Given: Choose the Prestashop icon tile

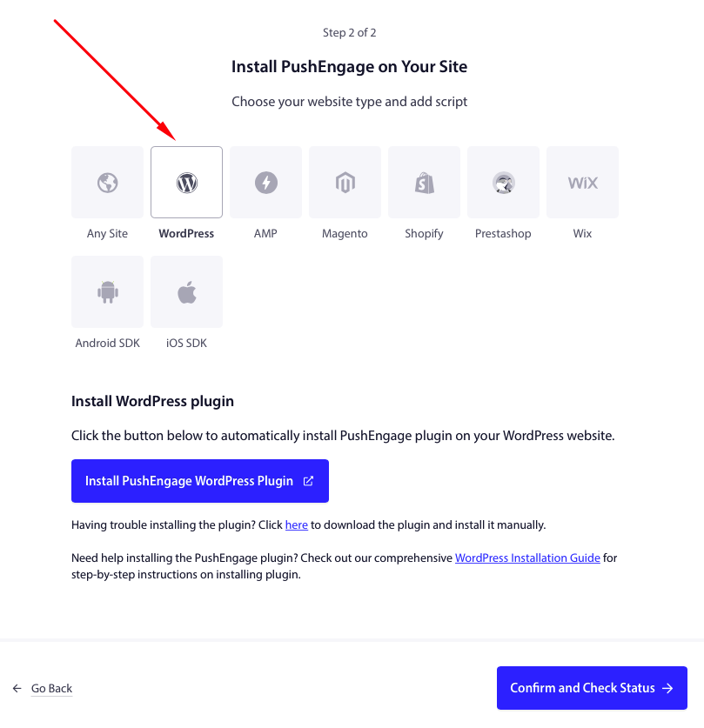Looking at the screenshot, I should pyautogui.click(x=503, y=183).
